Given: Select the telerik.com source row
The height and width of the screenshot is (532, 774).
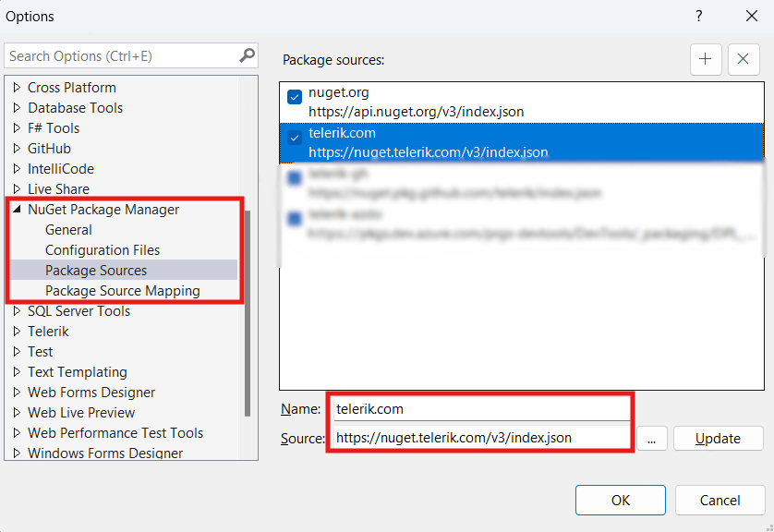Looking at the screenshot, I should [521, 142].
